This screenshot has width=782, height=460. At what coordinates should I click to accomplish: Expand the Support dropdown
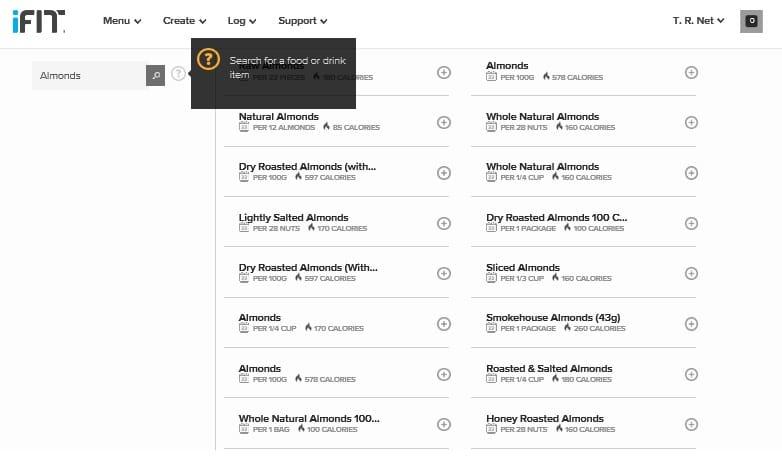(x=303, y=21)
